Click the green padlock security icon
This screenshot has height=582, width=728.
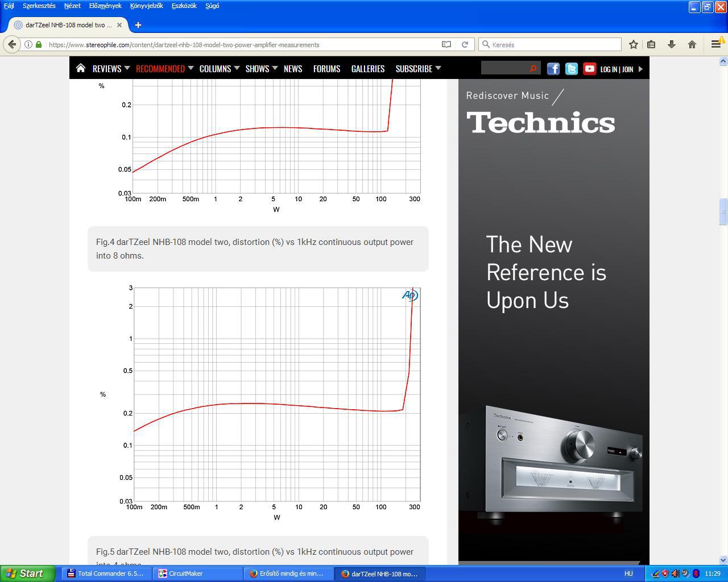pos(39,44)
